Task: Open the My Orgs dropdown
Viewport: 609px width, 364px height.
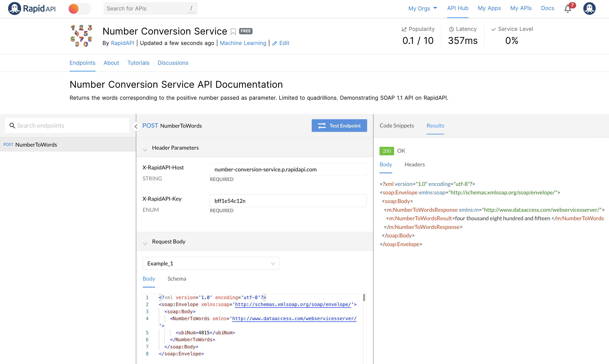Action: [422, 8]
